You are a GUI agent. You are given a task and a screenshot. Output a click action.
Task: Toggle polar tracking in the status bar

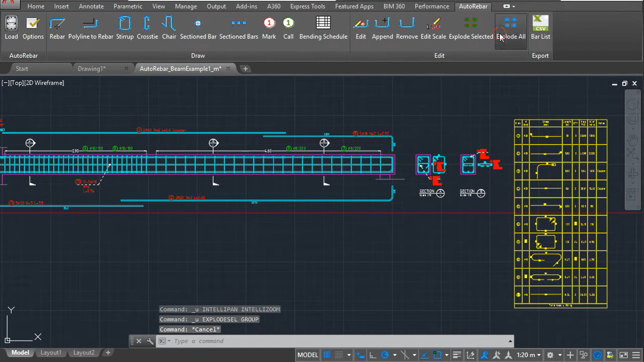(x=385, y=355)
